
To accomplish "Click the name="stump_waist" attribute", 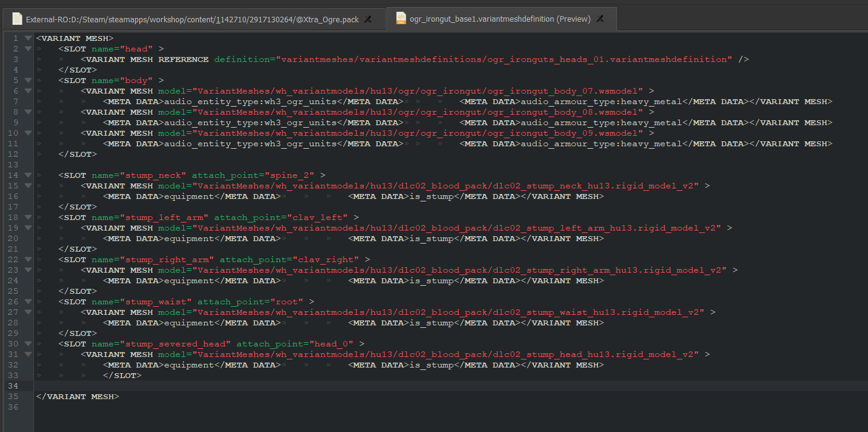I will 142,302.
